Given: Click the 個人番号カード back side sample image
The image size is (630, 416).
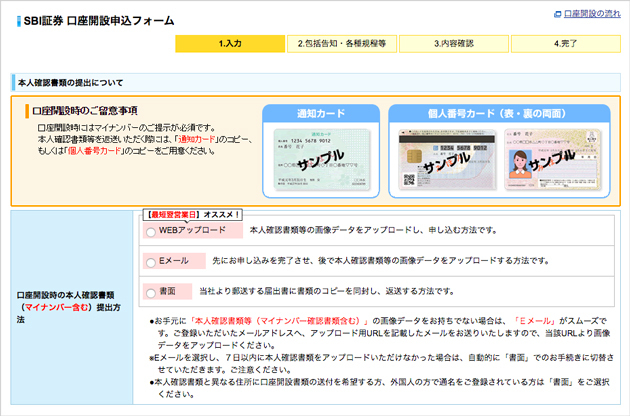Looking at the screenshot, I should point(447,160).
